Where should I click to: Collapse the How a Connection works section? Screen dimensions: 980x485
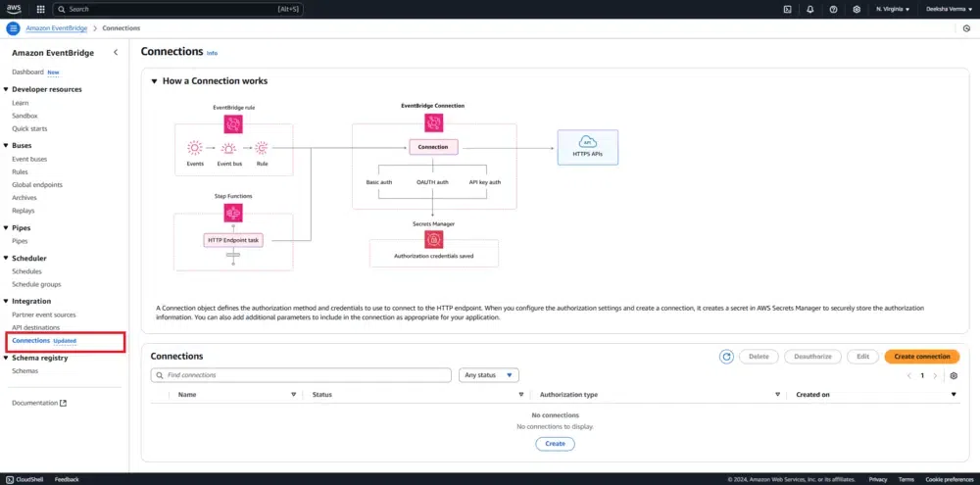click(155, 81)
